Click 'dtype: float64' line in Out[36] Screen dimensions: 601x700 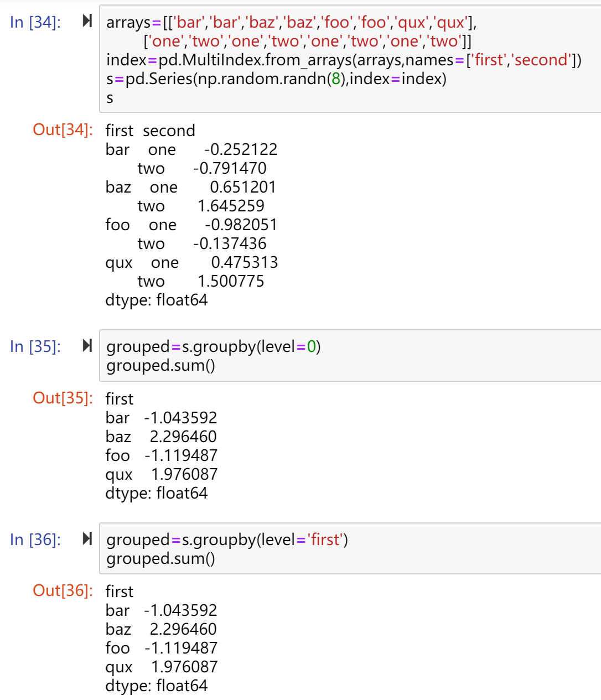[x=157, y=686]
